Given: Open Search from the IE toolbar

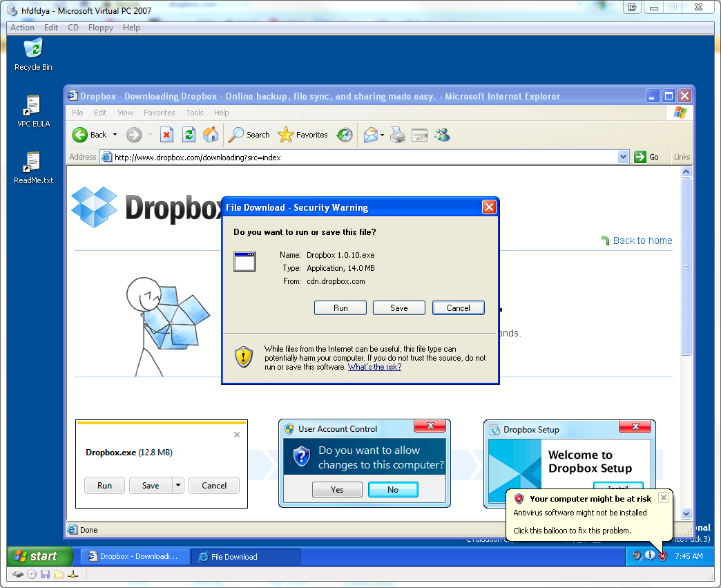Looking at the screenshot, I should pos(249,135).
